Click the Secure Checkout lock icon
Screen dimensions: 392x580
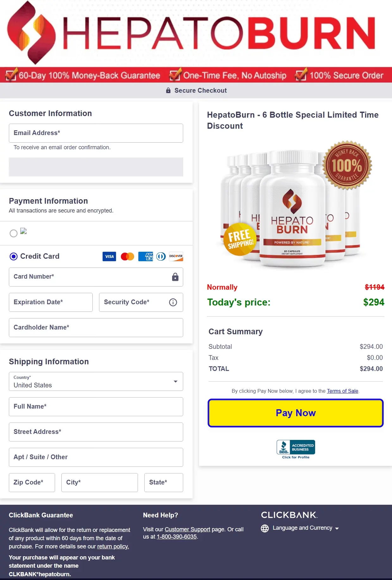[x=168, y=90]
